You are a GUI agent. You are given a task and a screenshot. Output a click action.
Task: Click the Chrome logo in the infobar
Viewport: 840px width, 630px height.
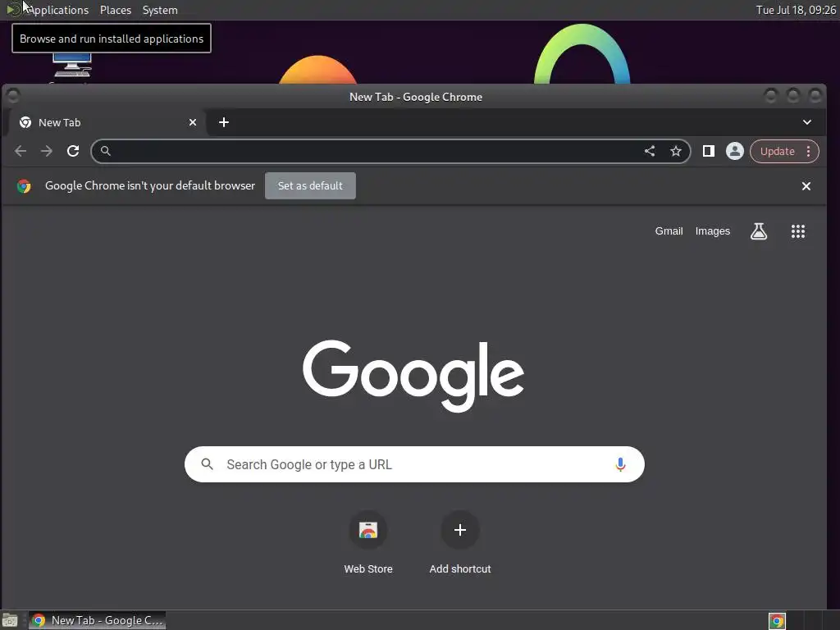[24, 186]
